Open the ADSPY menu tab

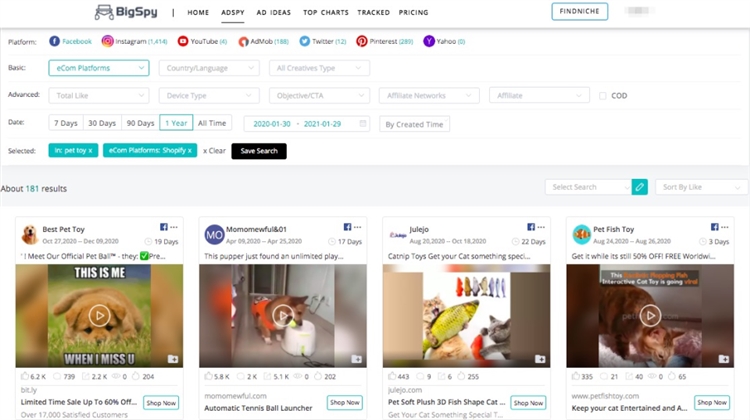pyautogui.click(x=233, y=12)
